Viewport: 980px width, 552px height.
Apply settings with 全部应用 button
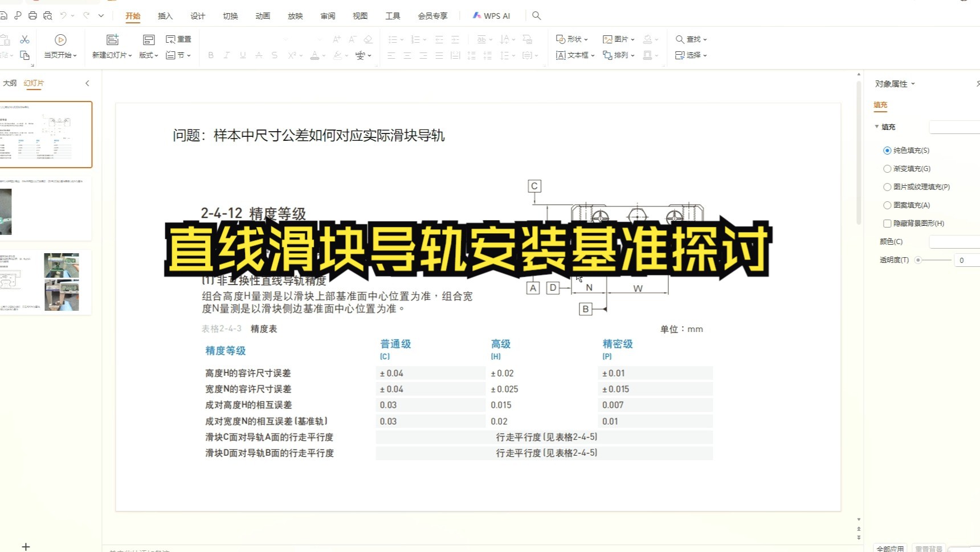[891, 547]
